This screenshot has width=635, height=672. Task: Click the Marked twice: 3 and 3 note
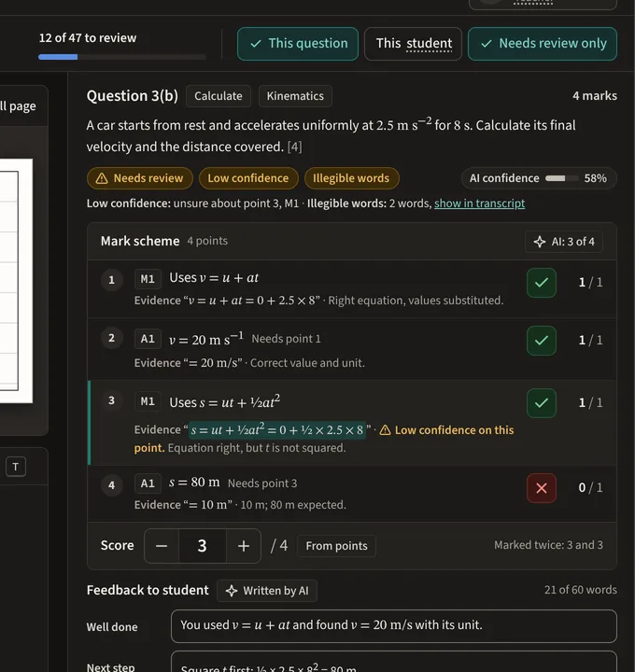point(548,545)
